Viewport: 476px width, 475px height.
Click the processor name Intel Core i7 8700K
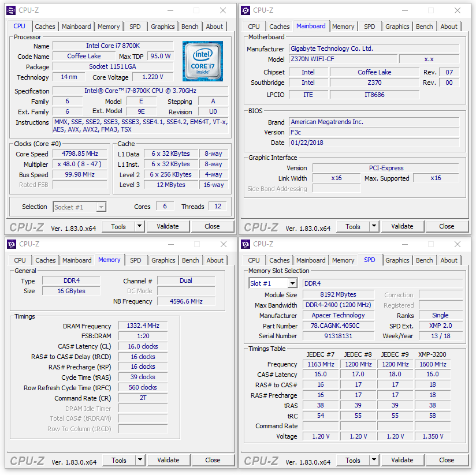113,46
